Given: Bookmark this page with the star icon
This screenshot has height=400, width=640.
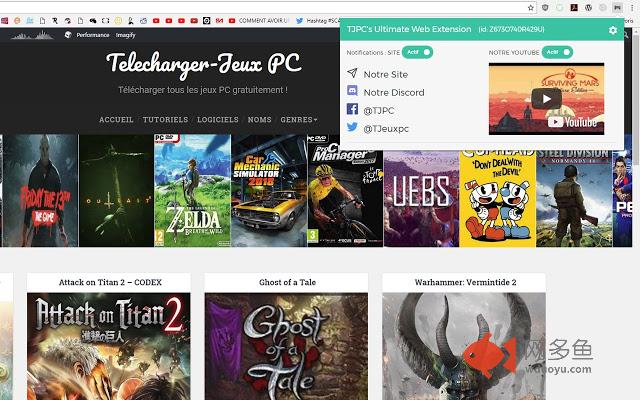Looking at the screenshot, I should pyautogui.click(x=531, y=7).
